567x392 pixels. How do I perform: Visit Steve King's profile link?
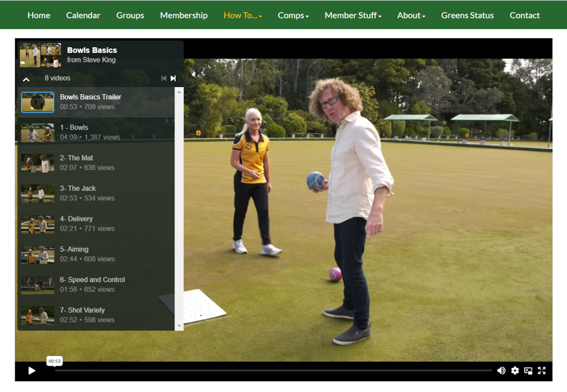[99, 60]
